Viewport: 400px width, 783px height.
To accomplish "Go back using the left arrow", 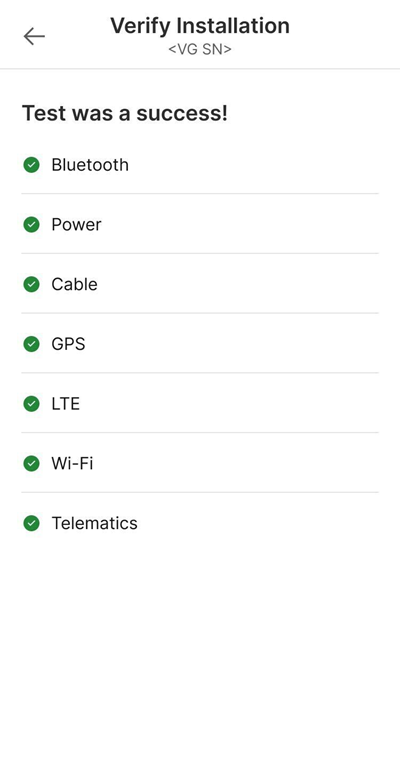I will pos(34,36).
